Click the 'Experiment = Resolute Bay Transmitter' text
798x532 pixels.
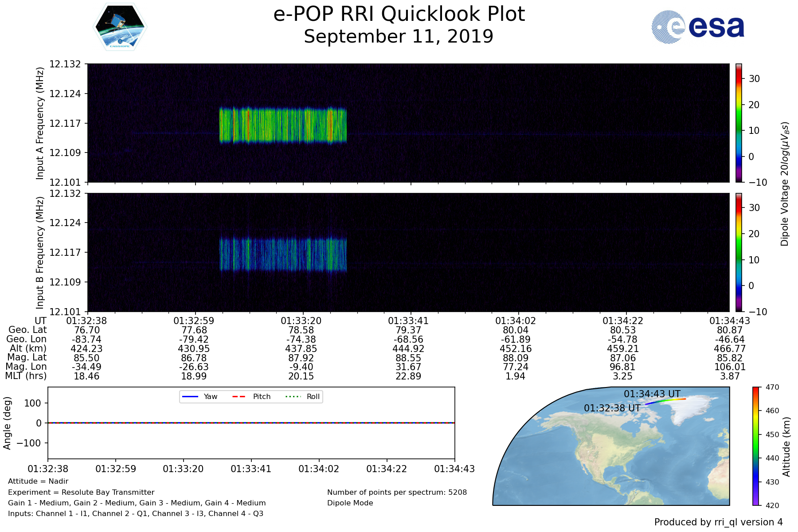click(x=81, y=492)
